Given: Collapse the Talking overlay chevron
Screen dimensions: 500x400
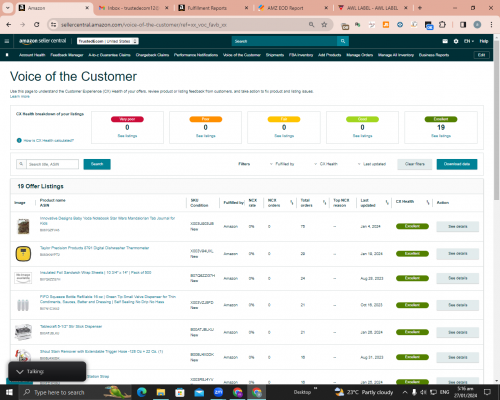Looking at the screenshot, I should coord(20,372).
